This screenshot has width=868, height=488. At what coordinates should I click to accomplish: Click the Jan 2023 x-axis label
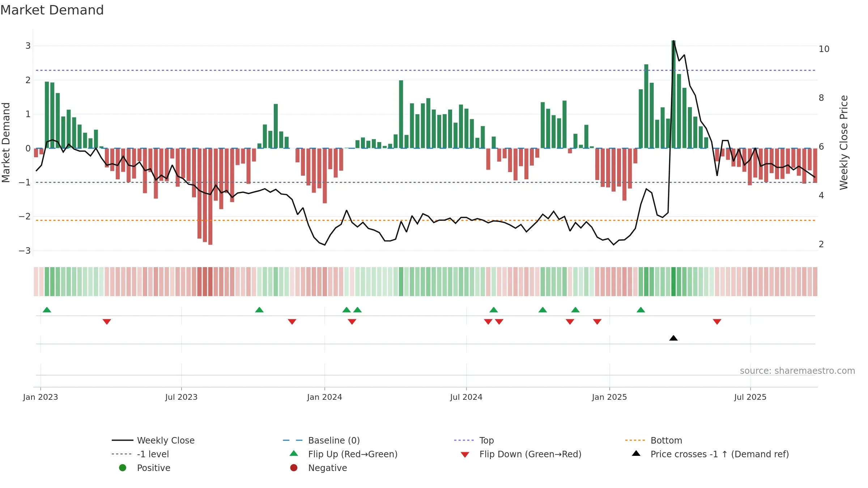point(41,397)
